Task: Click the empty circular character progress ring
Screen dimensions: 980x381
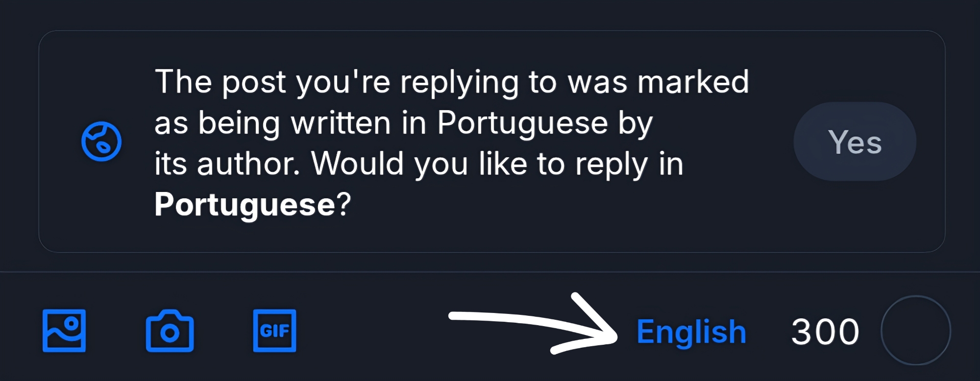Action: (915, 331)
